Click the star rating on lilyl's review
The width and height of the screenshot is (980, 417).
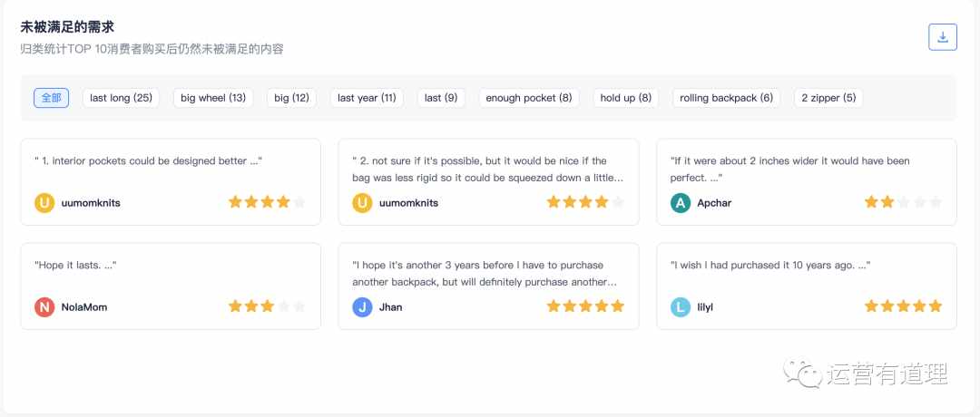pos(903,305)
